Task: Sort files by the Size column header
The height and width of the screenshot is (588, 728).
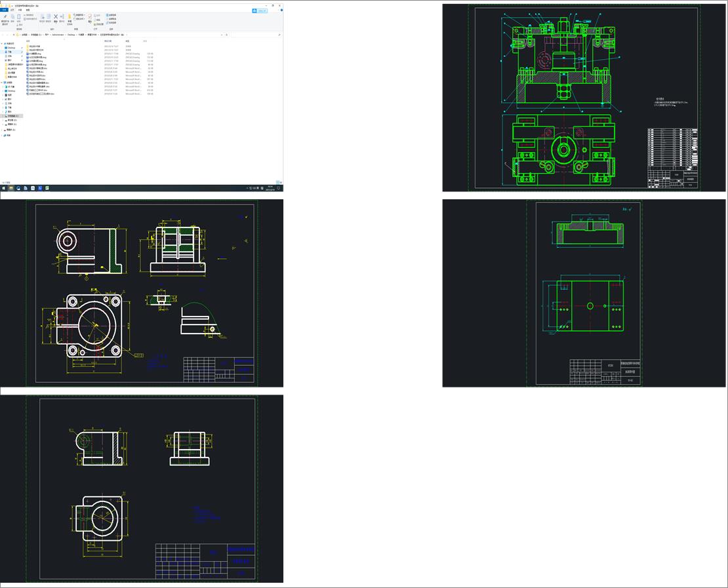Action: 145,41
